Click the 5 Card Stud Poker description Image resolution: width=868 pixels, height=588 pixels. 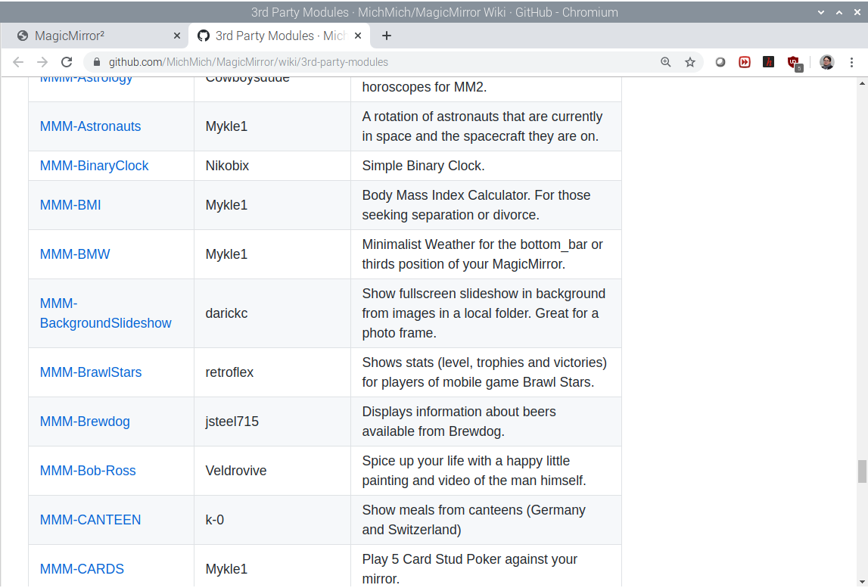click(469, 569)
